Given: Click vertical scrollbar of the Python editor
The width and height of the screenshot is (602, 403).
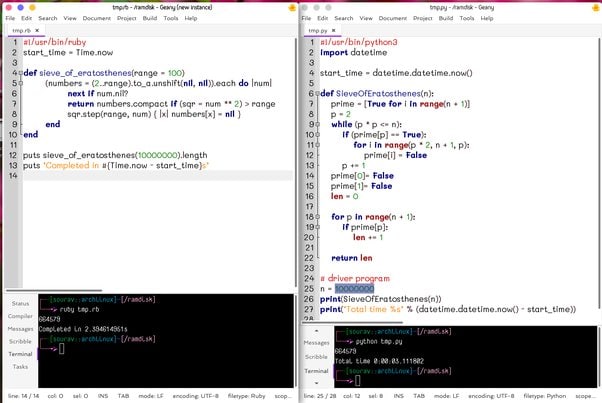Looking at the screenshot, I should click(x=599, y=173).
